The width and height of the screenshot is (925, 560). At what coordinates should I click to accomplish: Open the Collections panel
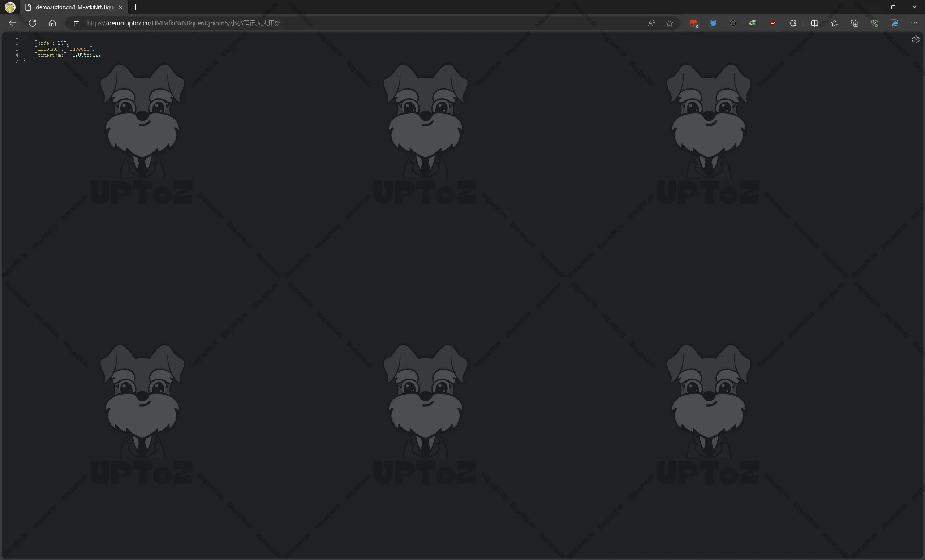tap(855, 23)
